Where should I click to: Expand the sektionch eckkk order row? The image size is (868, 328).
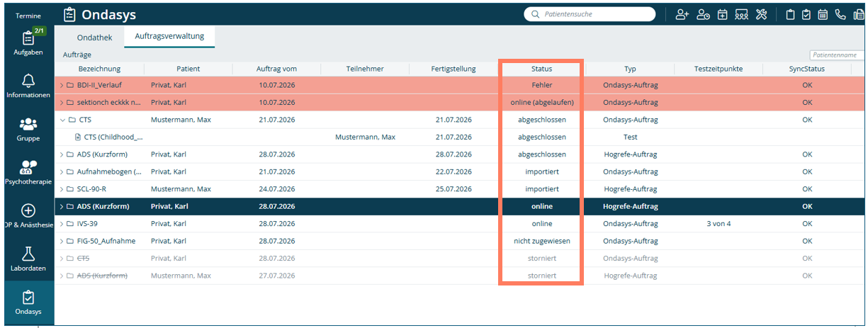point(61,103)
